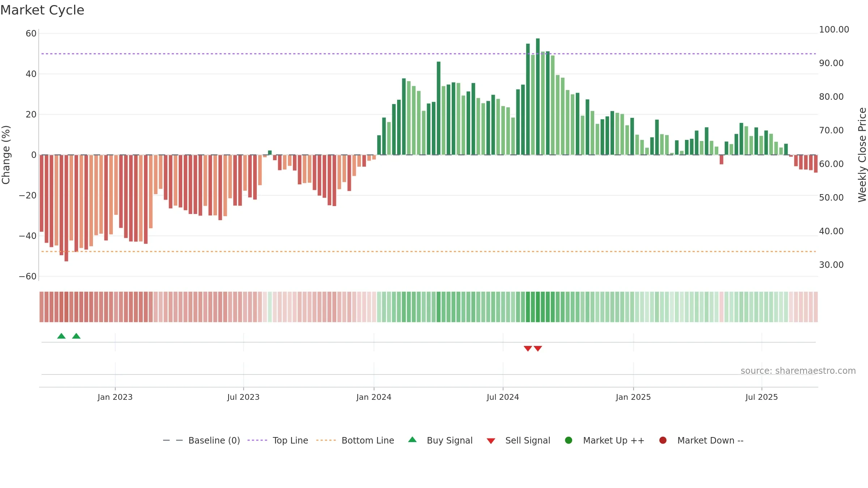Screen dimensions: 868x488
Task: Click the grey dashed Baseline legend swatch
Action: 173,440
